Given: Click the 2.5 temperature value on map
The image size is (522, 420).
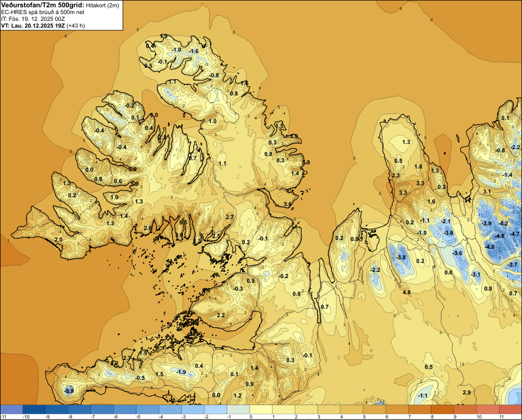Looking at the screenshot, I should [216, 236].
